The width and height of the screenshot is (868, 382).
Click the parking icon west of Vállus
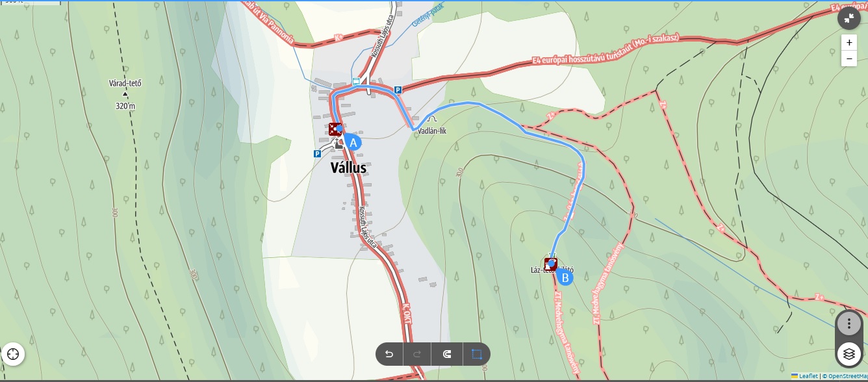coord(317,154)
